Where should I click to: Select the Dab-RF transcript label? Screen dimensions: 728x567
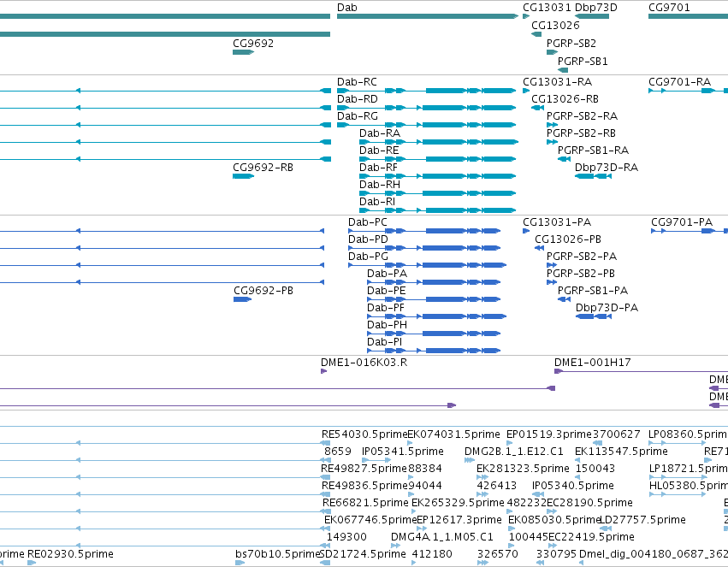coord(378,168)
